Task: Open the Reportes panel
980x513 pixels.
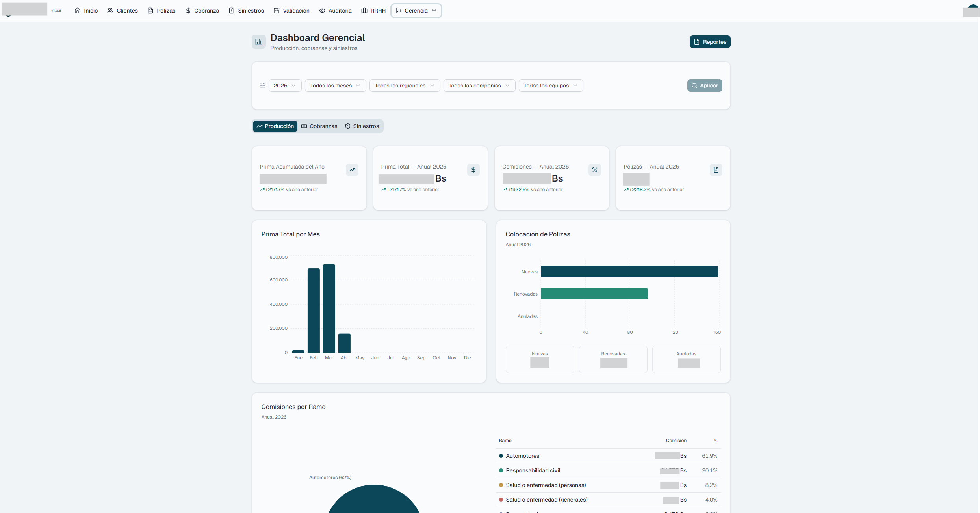Action: 710,42
